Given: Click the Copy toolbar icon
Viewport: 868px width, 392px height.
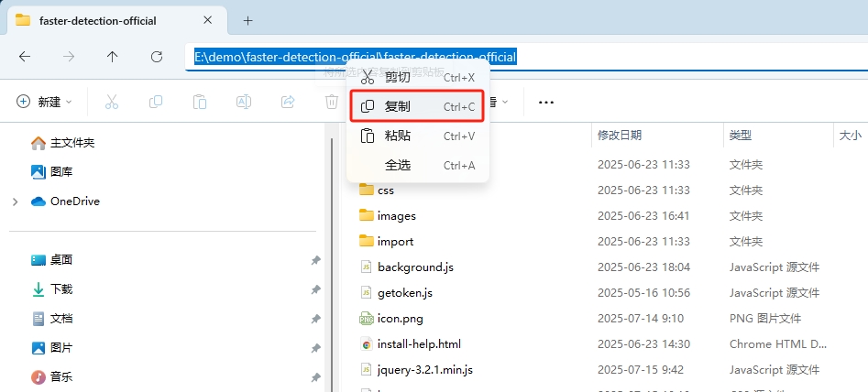Looking at the screenshot, I should pos(156,102).
